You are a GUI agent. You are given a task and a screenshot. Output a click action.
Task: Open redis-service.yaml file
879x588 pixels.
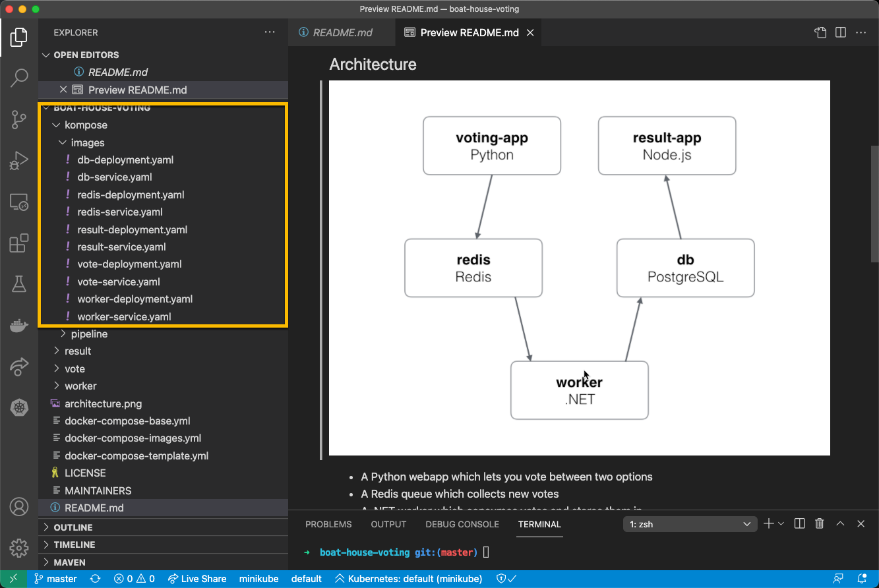pyautogui.click(x=120, y=212)
